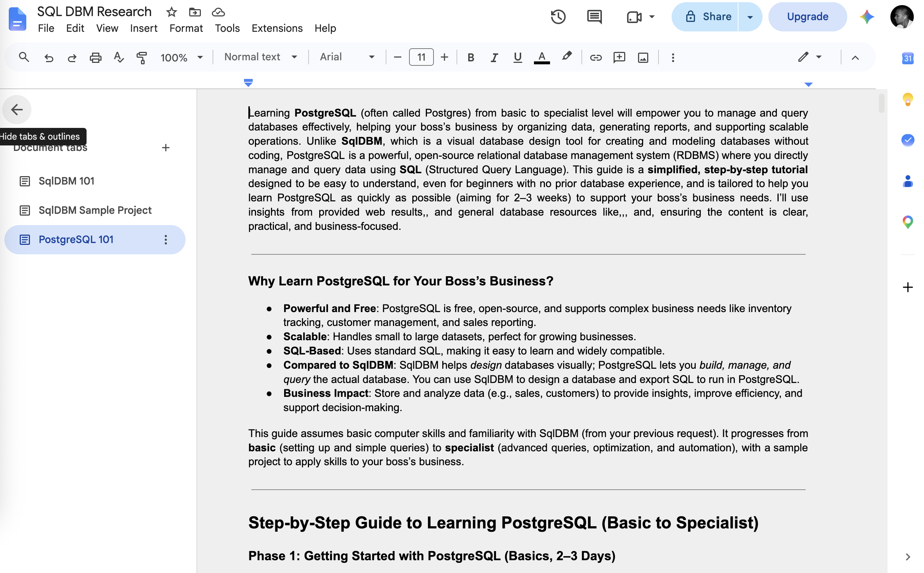924x573 pixels.
Task: Add a new document tab
Action: click(165, 148)
